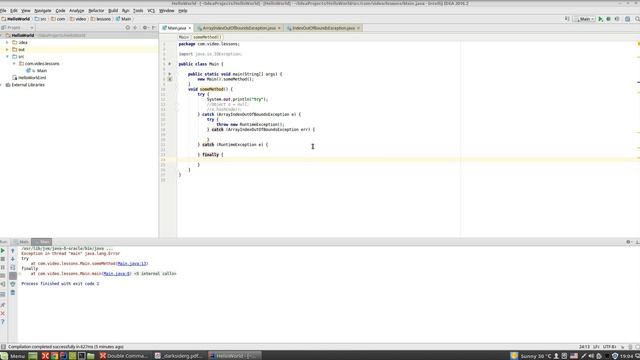Pause output in the Run panel
640x360 pixels.
pos(3,268)
